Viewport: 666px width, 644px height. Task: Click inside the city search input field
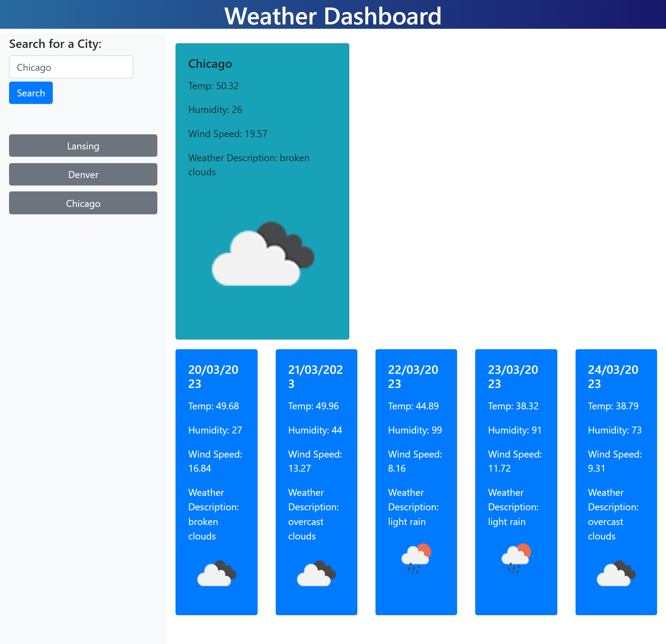coord(71,67)
